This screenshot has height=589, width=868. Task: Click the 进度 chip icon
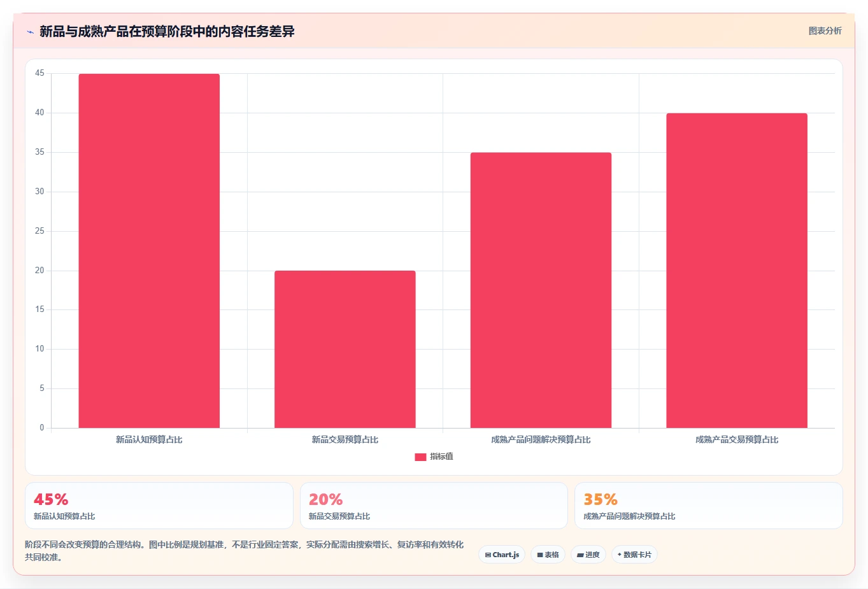click(x=580, y=555)
